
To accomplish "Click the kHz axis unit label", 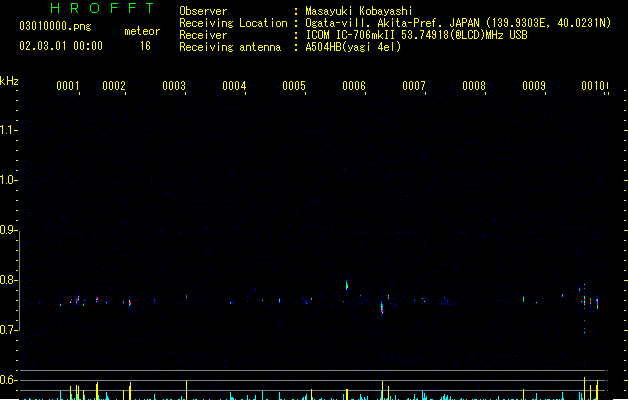I will pyautogui.click(x=9, y=81).
